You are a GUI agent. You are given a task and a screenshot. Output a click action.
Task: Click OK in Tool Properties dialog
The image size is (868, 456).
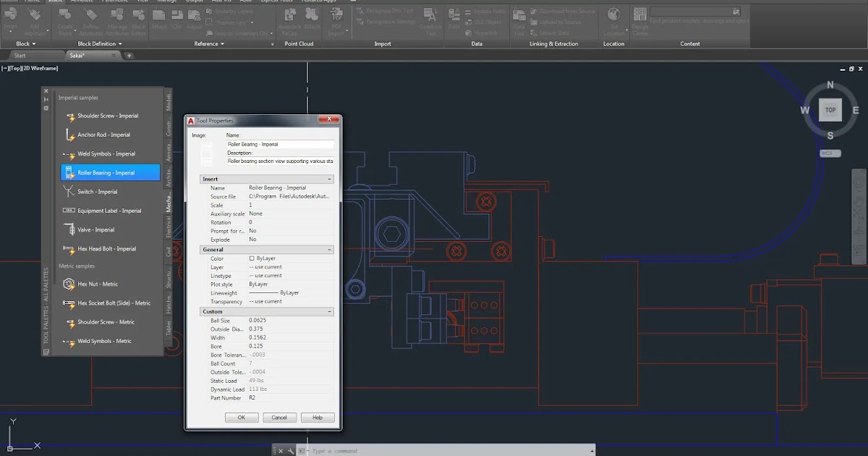click(x=242, y=418)
